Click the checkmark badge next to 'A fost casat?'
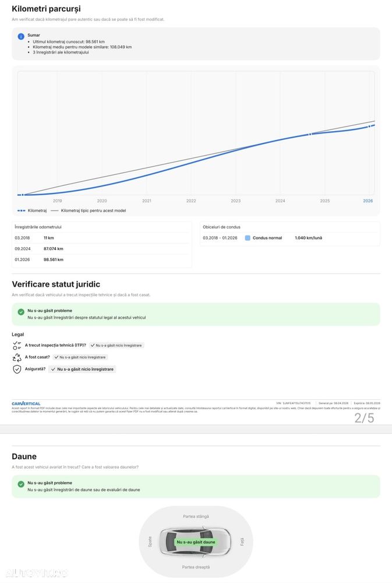Image resolution: width=392 pixels, height=583 pixels. pos(80,357)
